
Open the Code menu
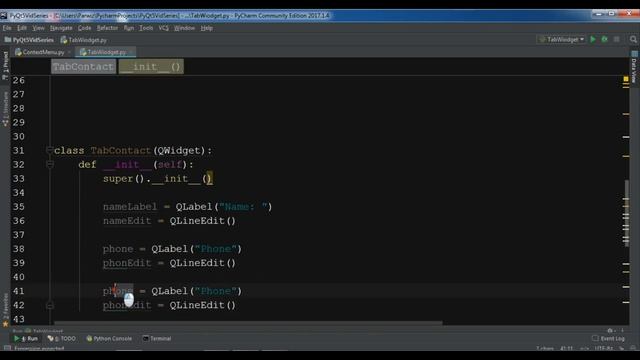84,28
